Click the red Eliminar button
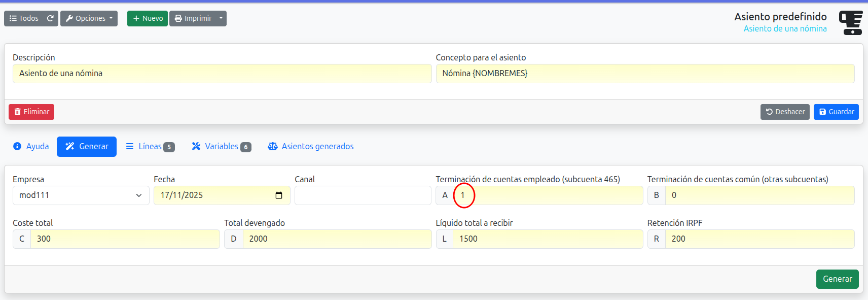Viewport: 868px width, 300px height. pos(31,112)
